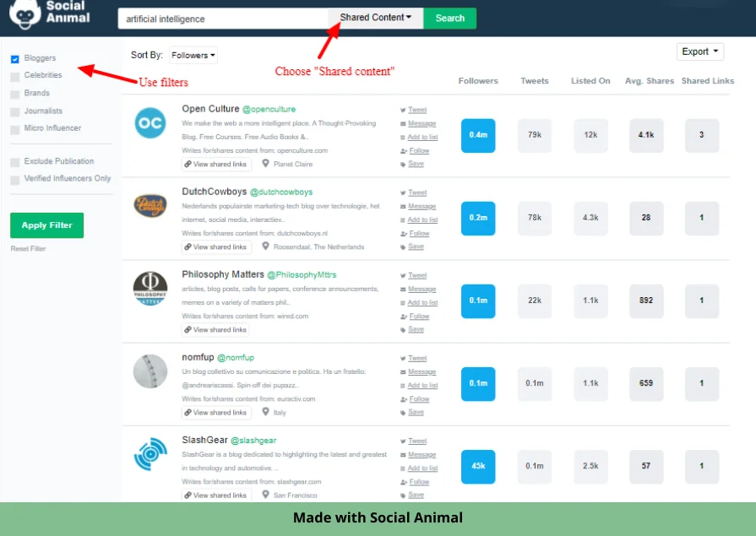Click the artificial intelligence search field
Image resolution: width=756 pixels, height=536 pixels.
point(223,19)
